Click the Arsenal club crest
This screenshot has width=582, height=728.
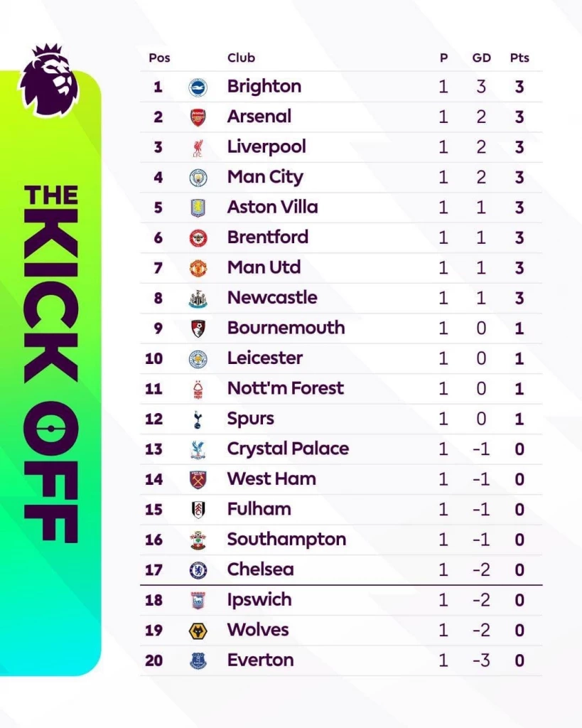coord(198,117)
